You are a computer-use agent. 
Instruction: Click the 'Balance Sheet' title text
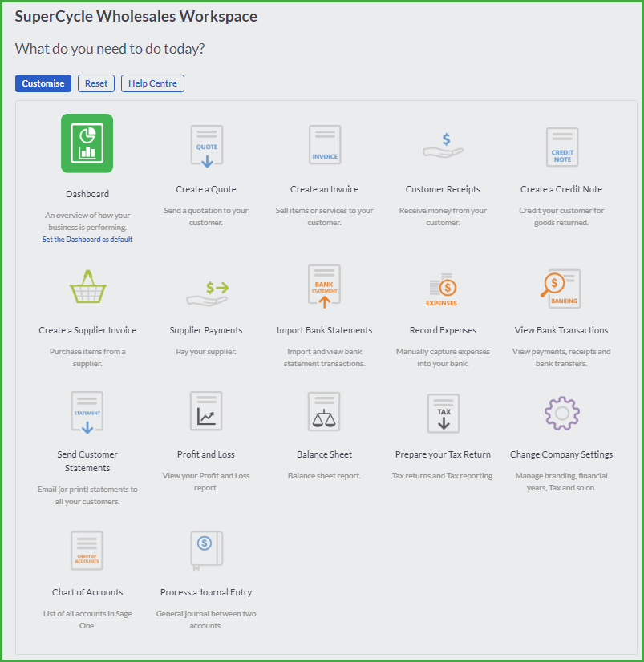pos(325,454)
